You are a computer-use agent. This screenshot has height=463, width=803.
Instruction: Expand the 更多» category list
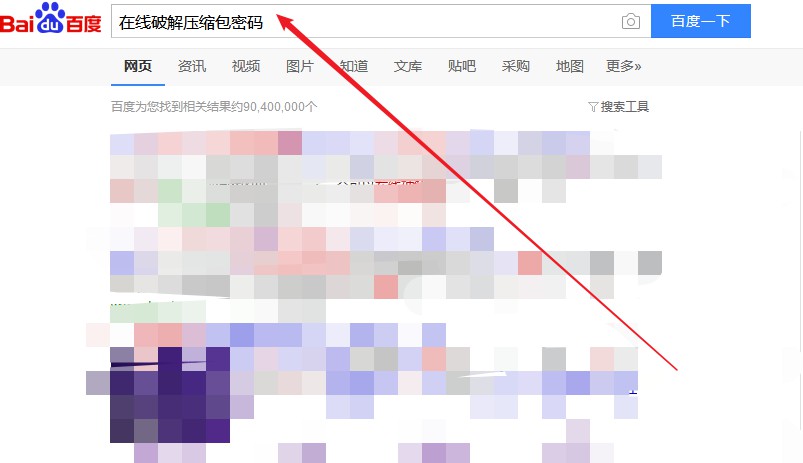(624, 66)
